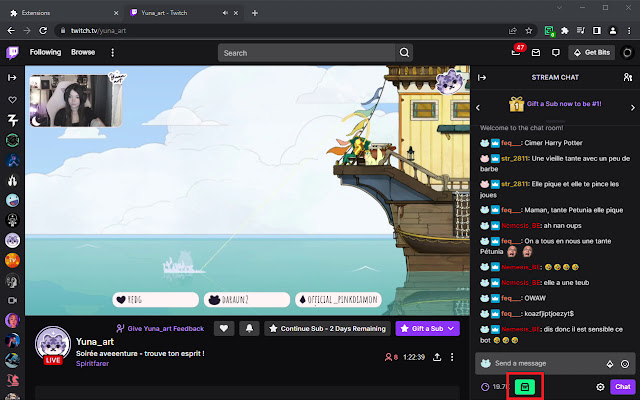This screenshot has width=640, height=400.
Task: Toggle stream notifications bell
Action: coord(249,328)
